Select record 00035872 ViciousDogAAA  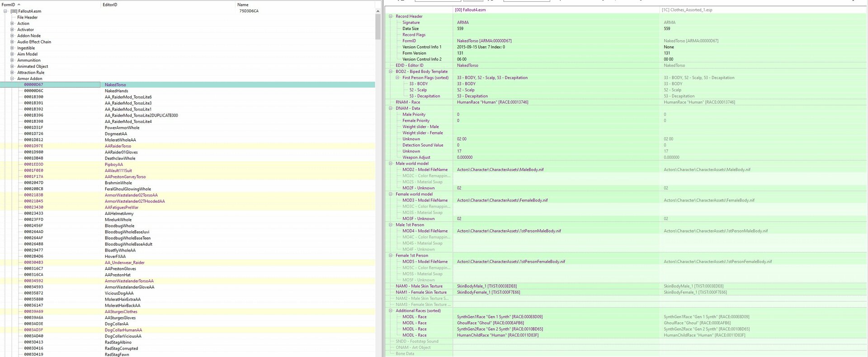tap(188, 293)
